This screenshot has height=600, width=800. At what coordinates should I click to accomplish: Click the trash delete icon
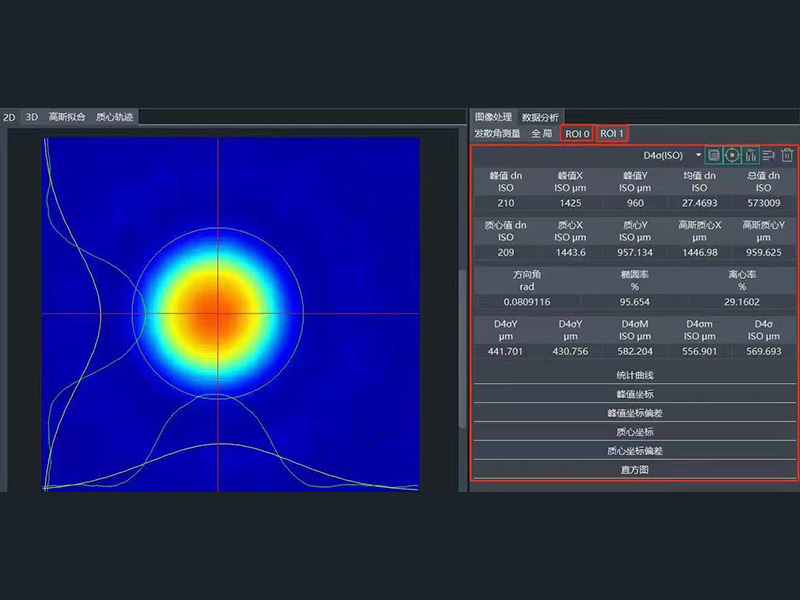pyautogui.click(x=787, y=155)
